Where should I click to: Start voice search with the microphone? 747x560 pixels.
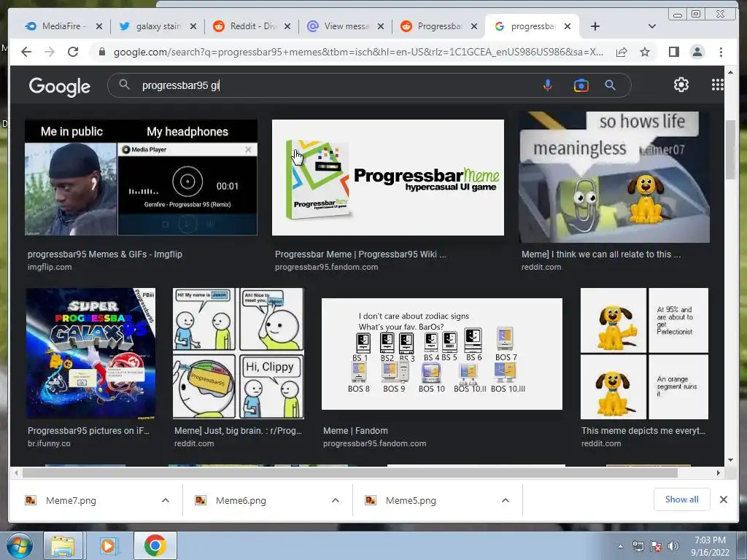click(x=548, y=85)
